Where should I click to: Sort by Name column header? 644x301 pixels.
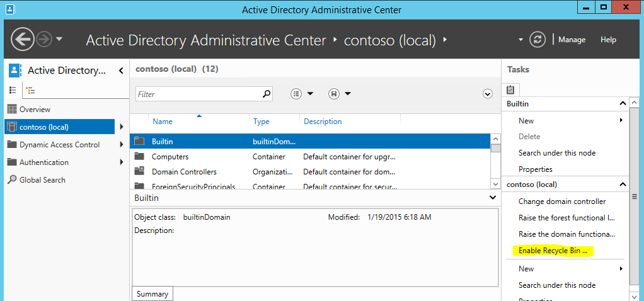pyautogui.click(x=162, y=122)
